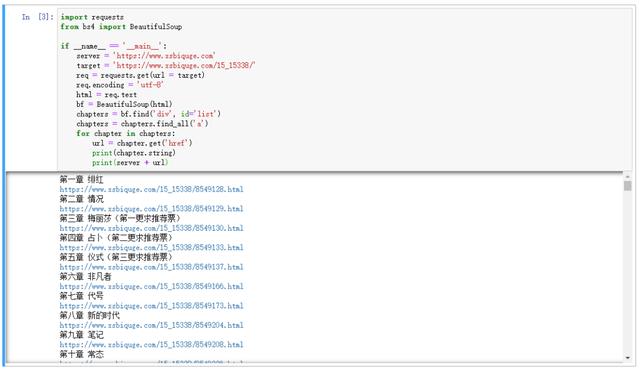
Task: Click the 'print(server + url)' line
Action: click(130, 163)
